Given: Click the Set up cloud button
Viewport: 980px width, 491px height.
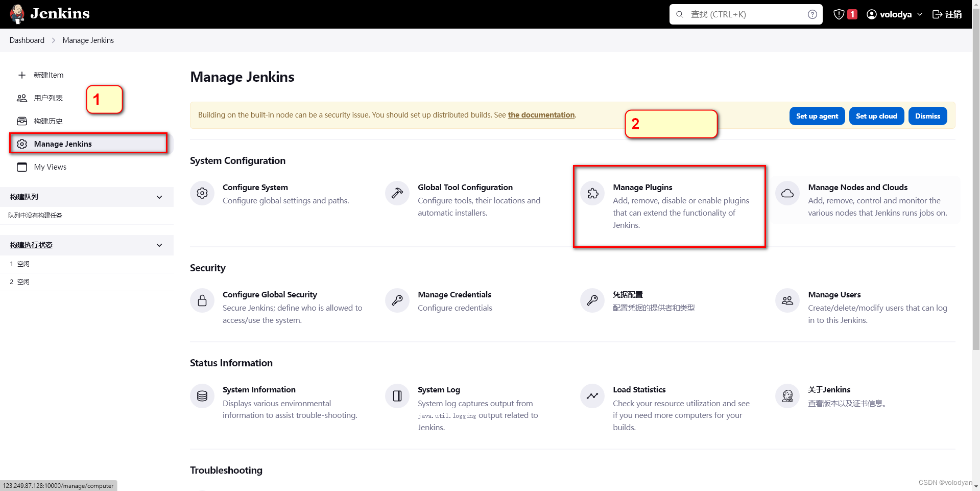Looking at the screenshot, I should 876,116.
